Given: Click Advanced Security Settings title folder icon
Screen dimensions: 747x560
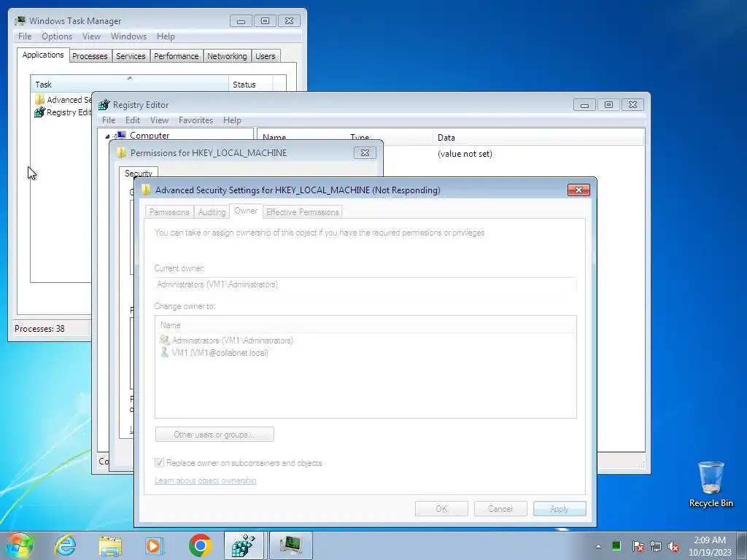Looking at the screenshot, I should pyautogui.click(x=146, y=190).
